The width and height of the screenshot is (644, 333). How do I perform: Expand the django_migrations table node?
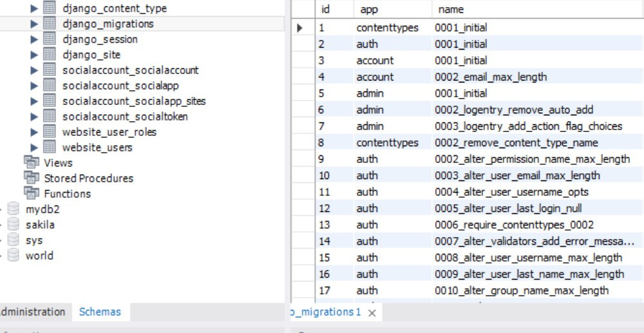click(x=34, y=24)
